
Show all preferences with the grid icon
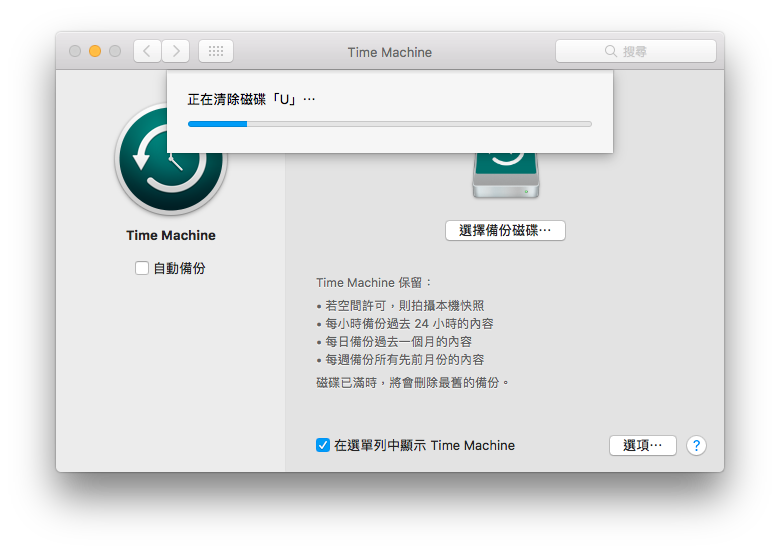216,51
